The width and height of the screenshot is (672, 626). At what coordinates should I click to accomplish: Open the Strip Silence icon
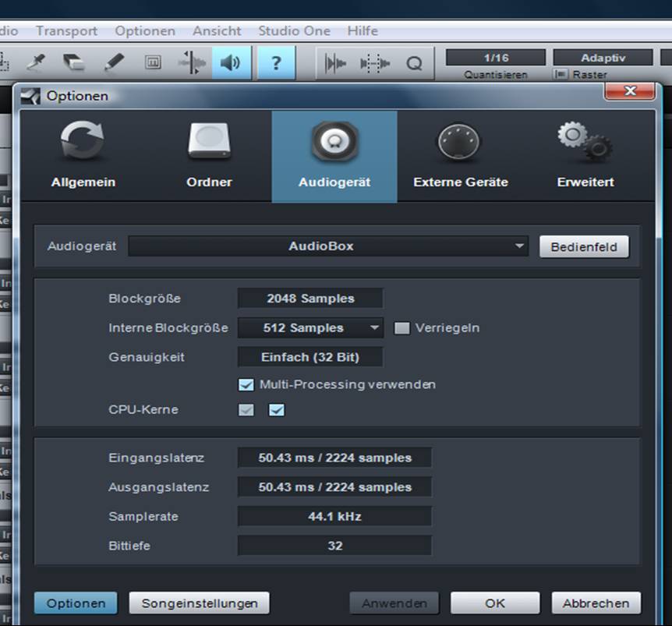click(x=375, y=64)
